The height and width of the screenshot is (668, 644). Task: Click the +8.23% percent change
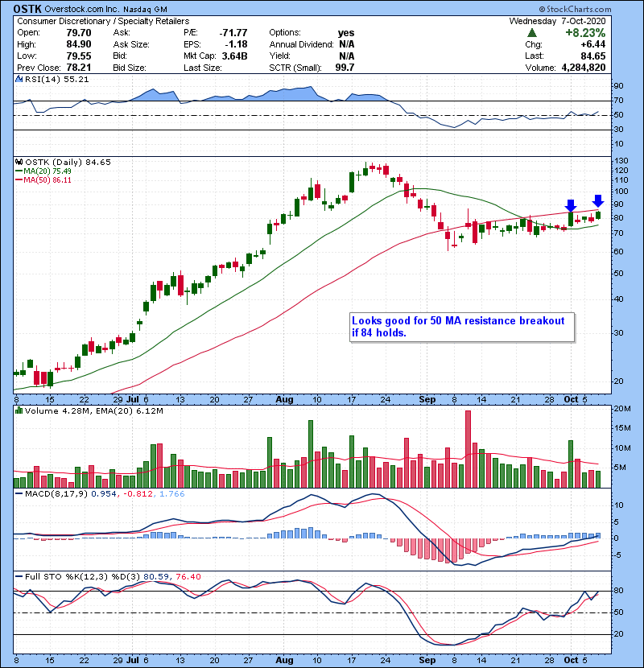pyautogui.click(x=585, y=33)
